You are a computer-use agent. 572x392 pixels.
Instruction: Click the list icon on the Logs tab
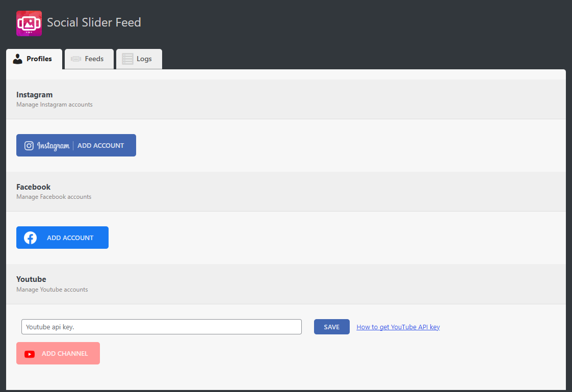(127, 59)
